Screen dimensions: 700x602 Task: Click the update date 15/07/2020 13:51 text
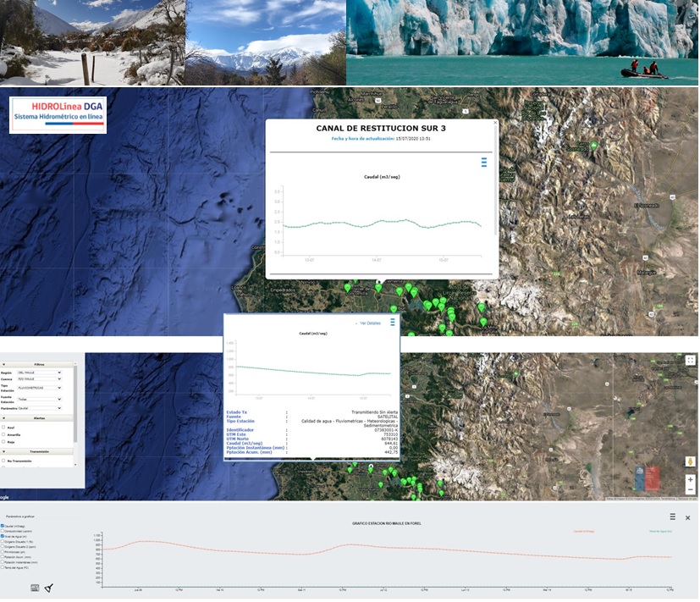click(413, 139)
